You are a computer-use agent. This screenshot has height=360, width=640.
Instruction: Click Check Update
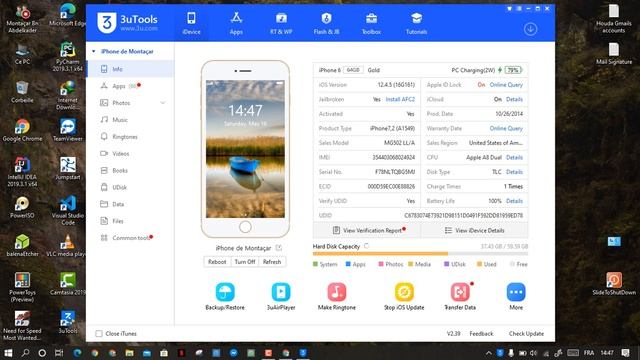pyautogui.click(x=526, y=333)
